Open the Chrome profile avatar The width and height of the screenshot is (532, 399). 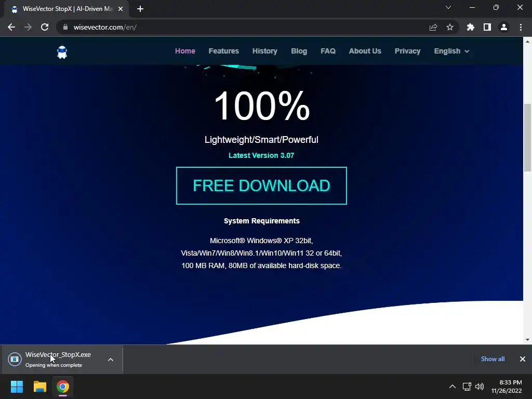[x=504, y=27]
